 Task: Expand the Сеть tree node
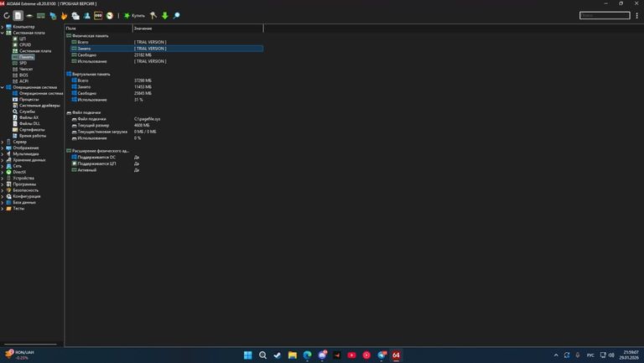click(x=3, y=166)
